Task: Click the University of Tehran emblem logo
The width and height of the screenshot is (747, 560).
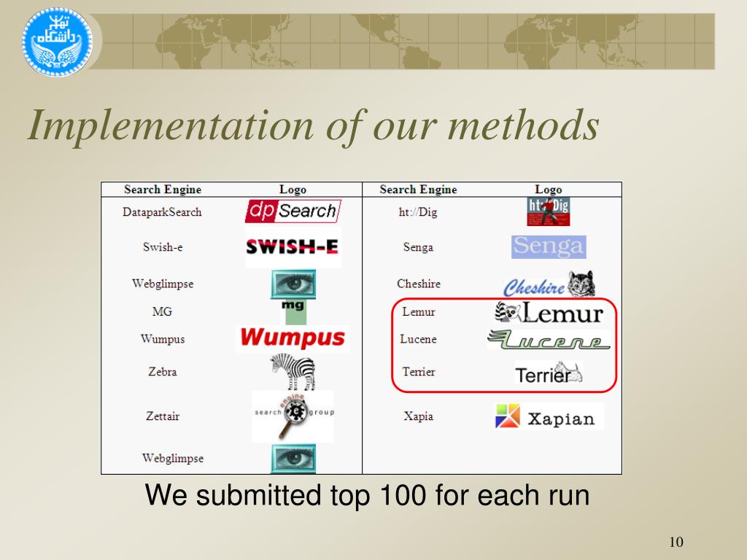Action: [57, 42]
